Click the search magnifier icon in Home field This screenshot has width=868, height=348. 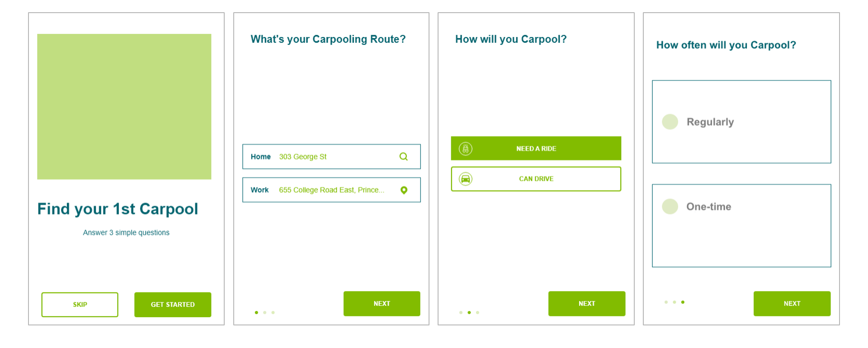[x=404, y=156]
